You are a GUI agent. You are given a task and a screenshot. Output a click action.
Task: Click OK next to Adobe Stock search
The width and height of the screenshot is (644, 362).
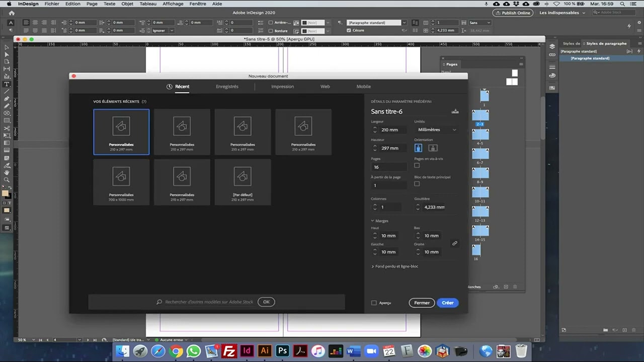click(x=266, y=302)
